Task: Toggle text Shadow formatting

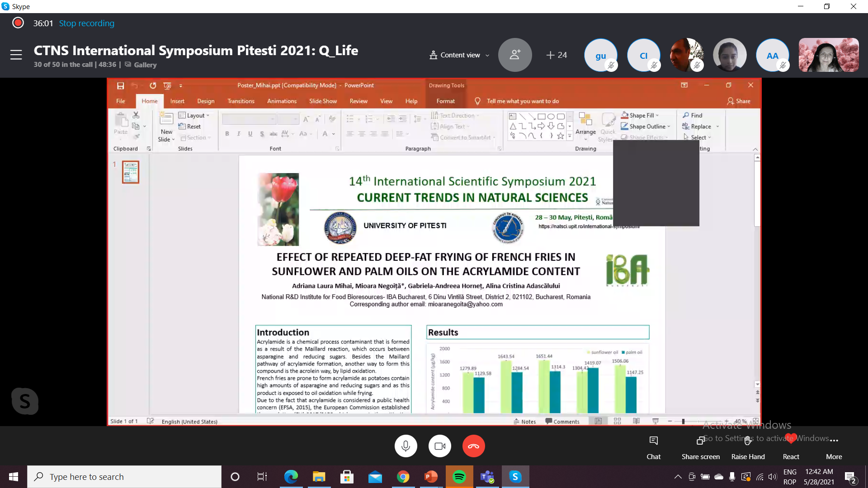Action: [262, 134]
